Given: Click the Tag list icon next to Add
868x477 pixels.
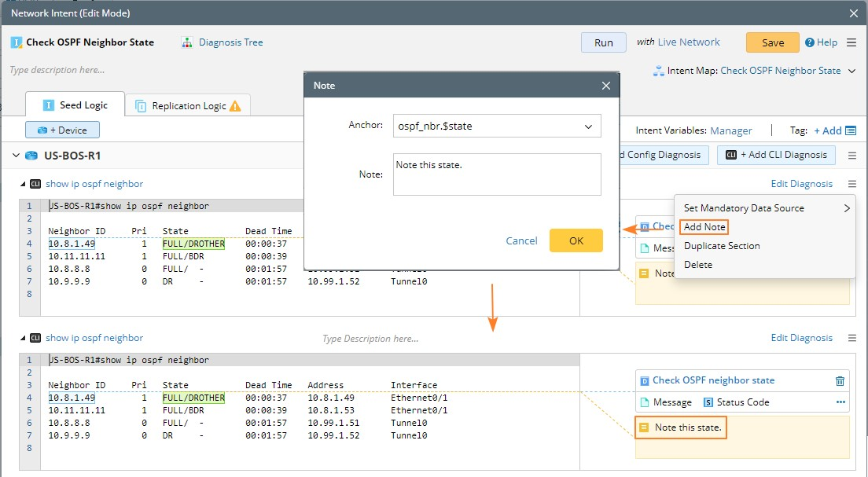Looking at the screenshot, I should coord(850,130).
